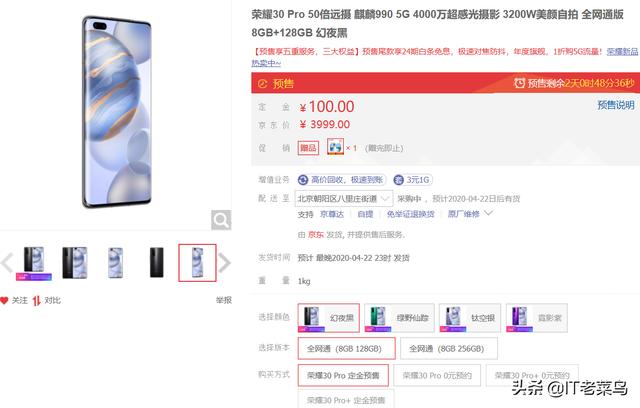
Task: Choose the 钛空银 silver color option
Action: [x=470, y=318]
